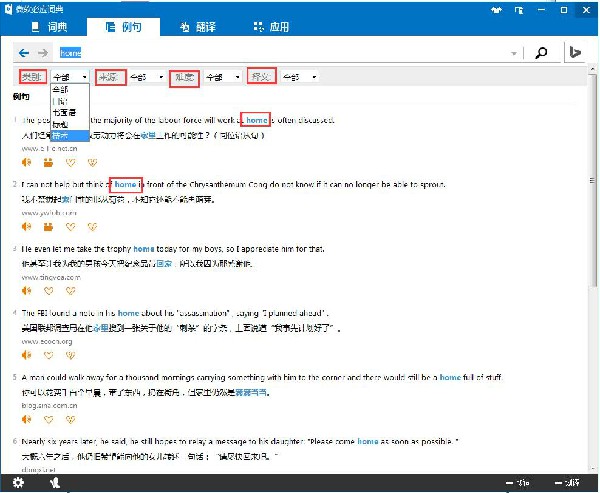Viewport: 600px width, 493px height.
Task: Like sentence 1 with the heart icon
Action: [x=70, y=163]
